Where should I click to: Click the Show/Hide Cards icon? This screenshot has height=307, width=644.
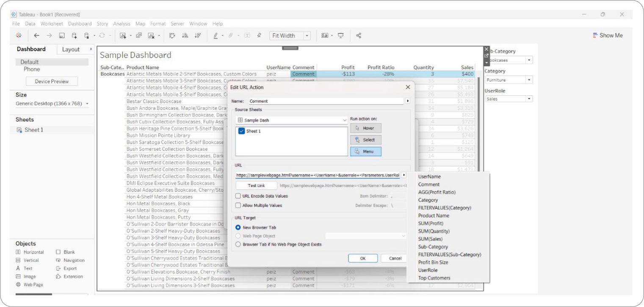(325, 36)
